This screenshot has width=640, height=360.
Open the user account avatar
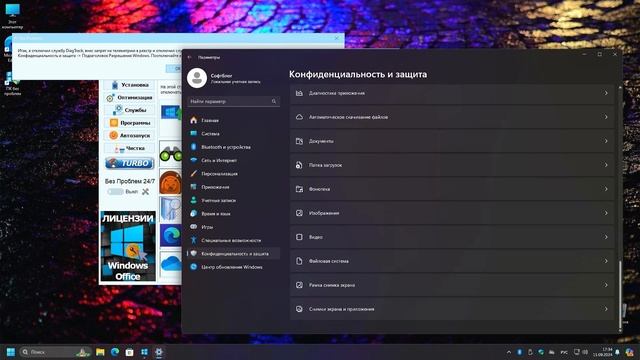pos(197,78)
